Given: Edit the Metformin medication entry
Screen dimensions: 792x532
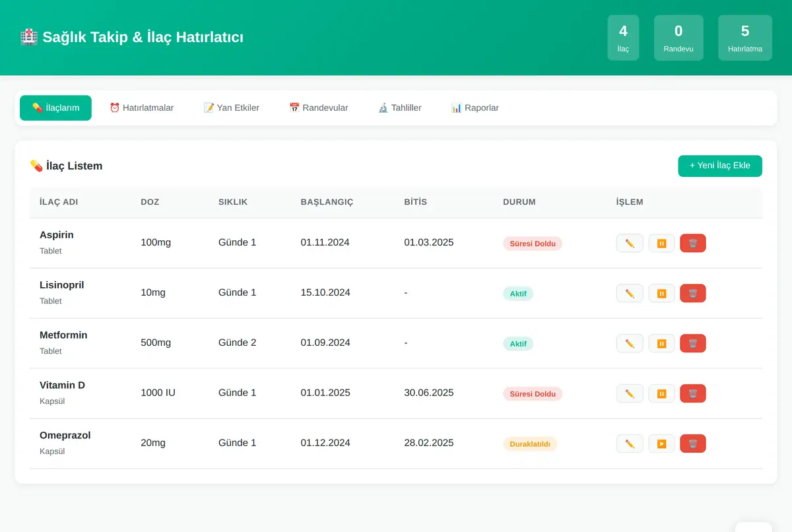Looking at the screenshot, I should coord(630,343).
